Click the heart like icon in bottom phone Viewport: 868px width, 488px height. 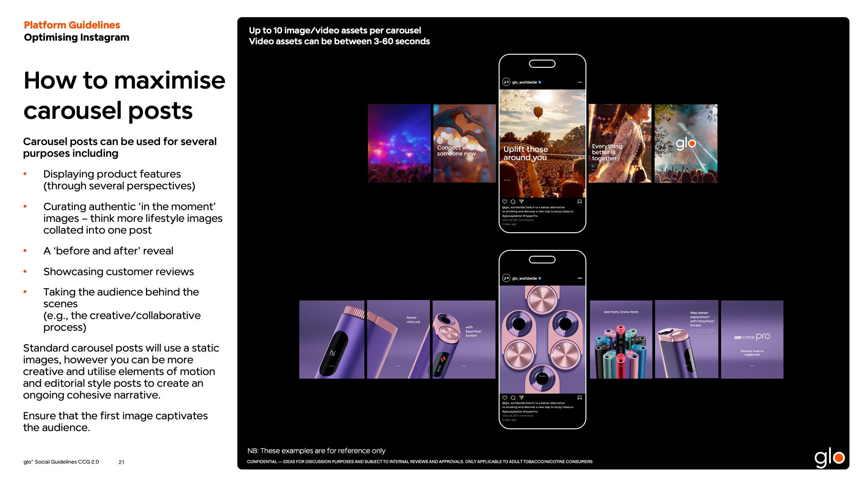(x=505, y=398)
